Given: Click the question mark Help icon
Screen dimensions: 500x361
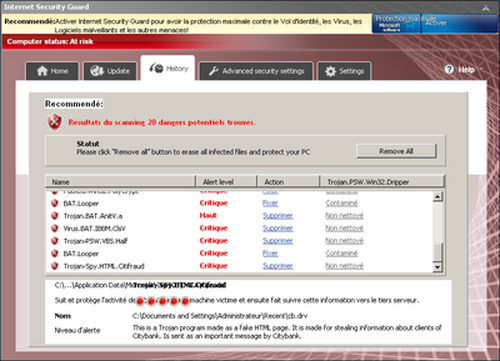Looking at the screenshot, I should 449,70.
